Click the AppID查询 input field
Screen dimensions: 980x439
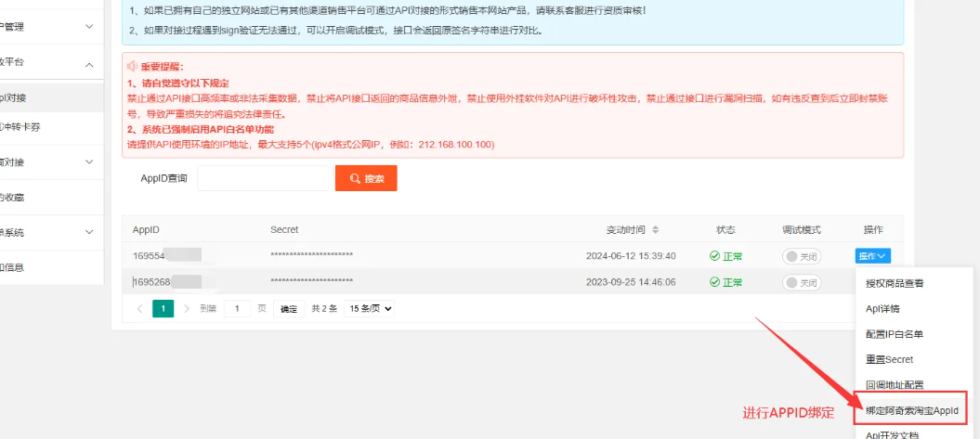coord(263,178)
